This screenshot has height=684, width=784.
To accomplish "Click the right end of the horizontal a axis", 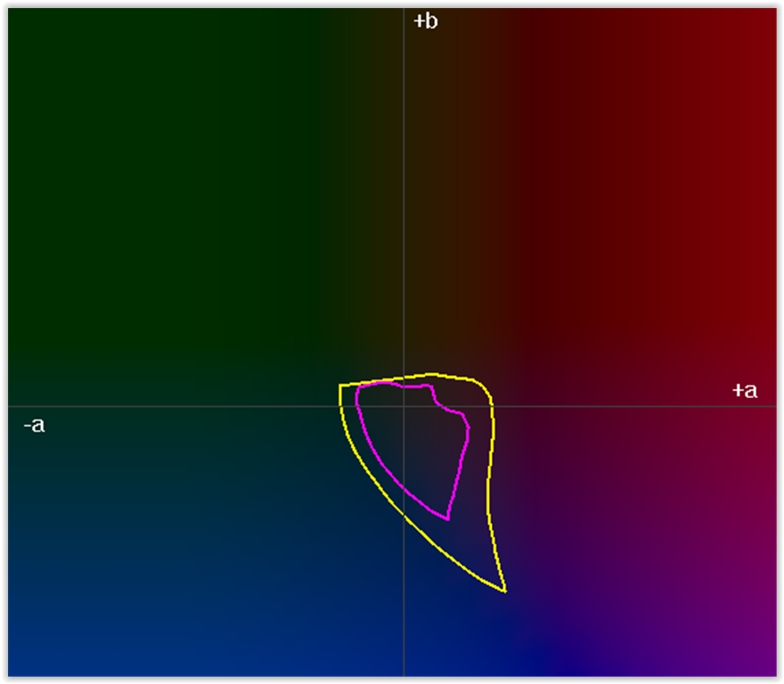I will coord(773,407).
